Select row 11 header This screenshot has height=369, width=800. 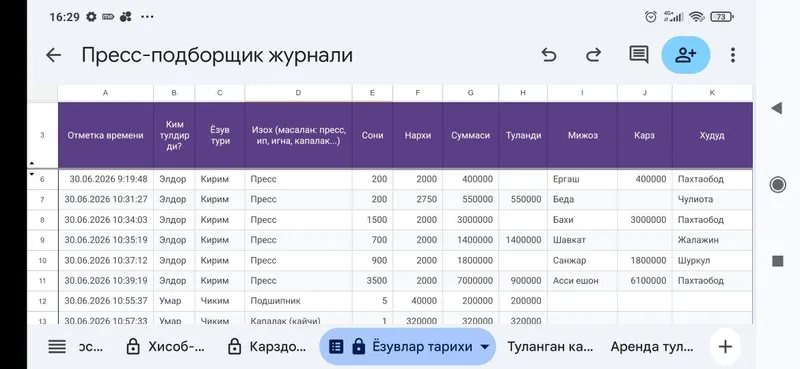coord(42,281)
